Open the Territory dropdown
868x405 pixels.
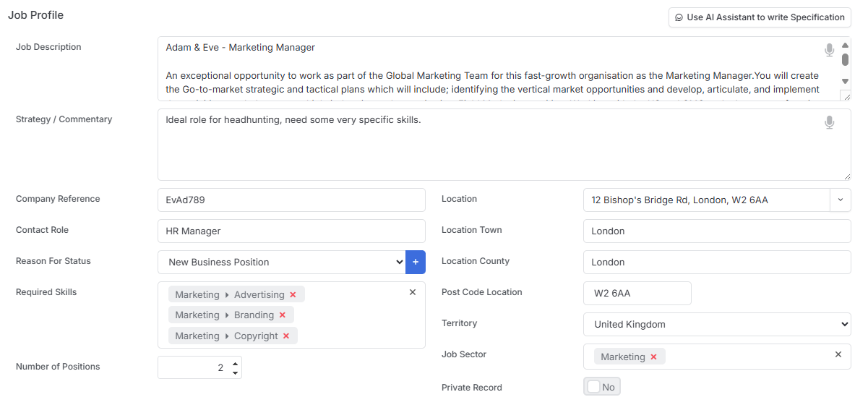717,324
